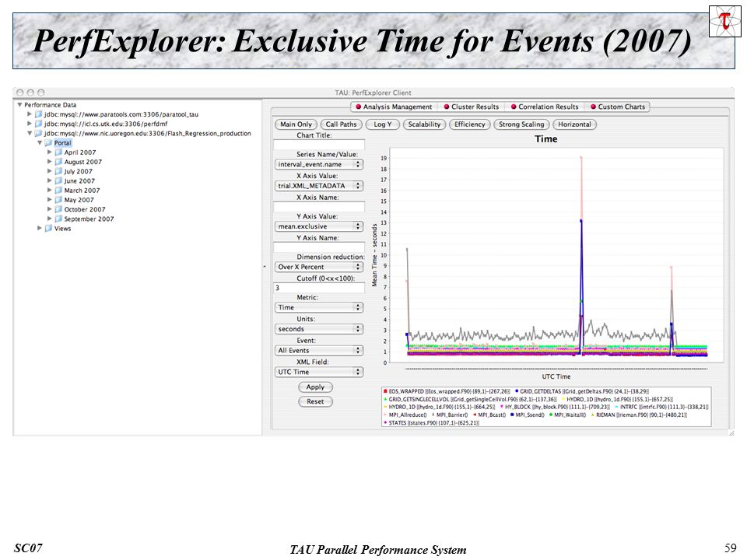747x560 pixels.
Task: Click the EOS_WRAPPED red legend marker
Action: click(385, 391)
